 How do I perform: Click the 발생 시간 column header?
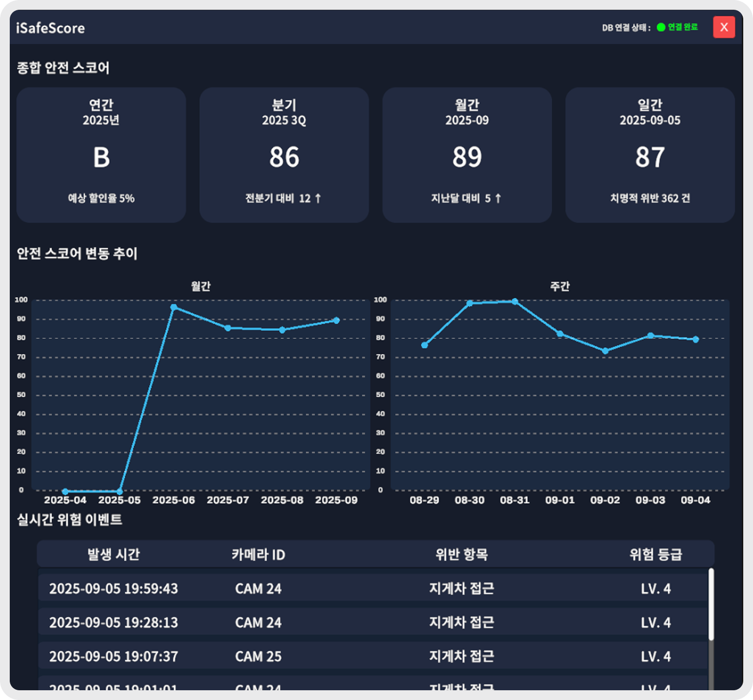point(114,554)
